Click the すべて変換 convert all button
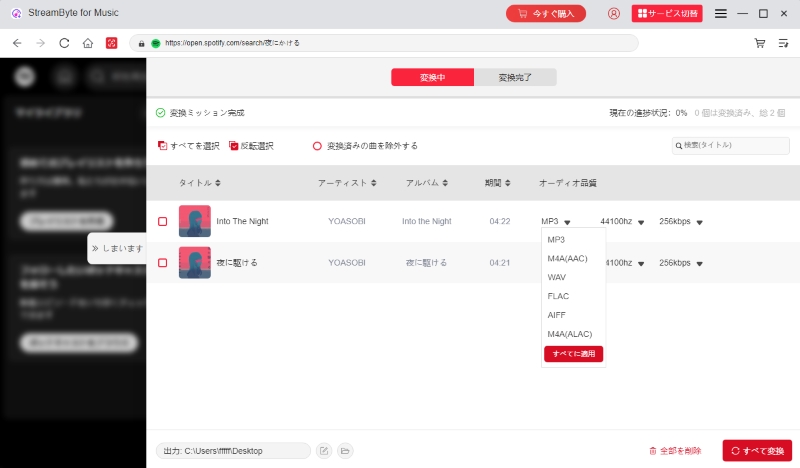 757,451
